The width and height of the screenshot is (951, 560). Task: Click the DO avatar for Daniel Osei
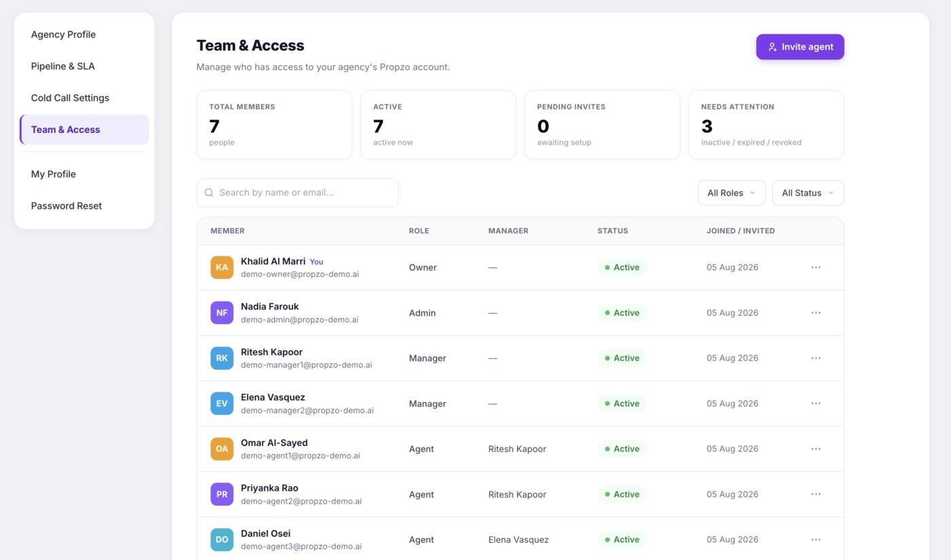click(x=222, y=540)
